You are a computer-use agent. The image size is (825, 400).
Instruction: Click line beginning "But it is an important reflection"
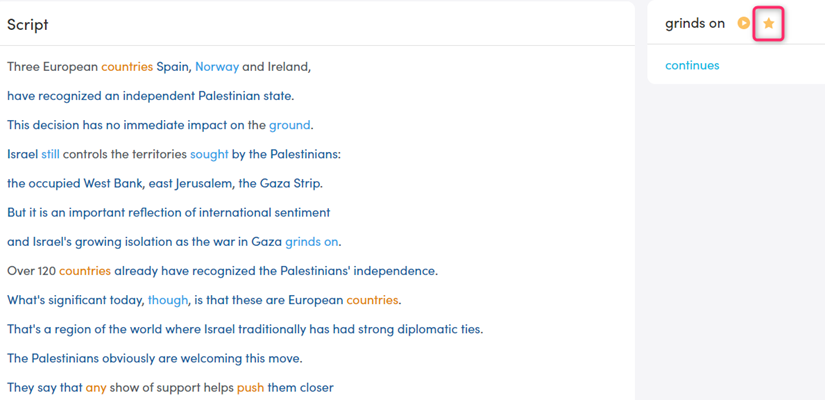coord(168,213)
